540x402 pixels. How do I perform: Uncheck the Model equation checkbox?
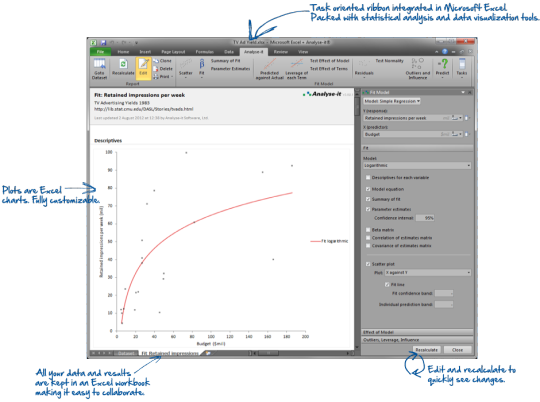(368, 189)
